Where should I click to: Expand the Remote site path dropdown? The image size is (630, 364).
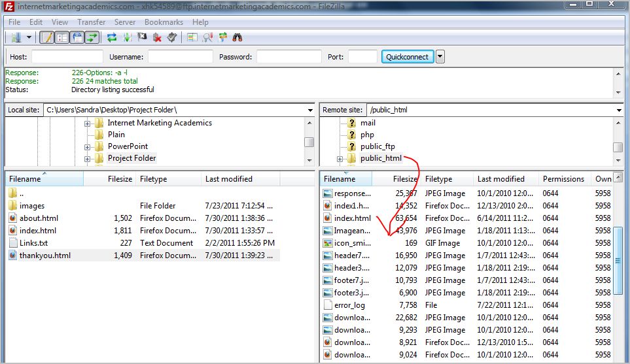coord(619,110)
